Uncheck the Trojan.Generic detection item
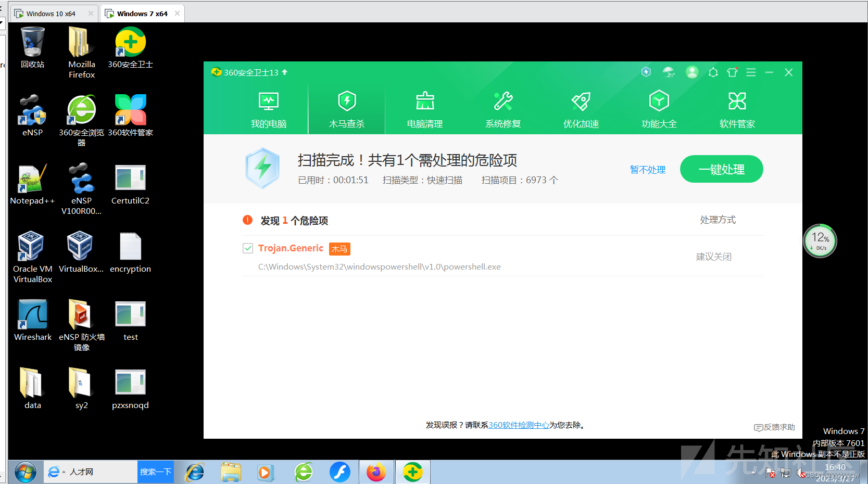The image size is (868, 484). pyautogui.click(x=248, y=248)
